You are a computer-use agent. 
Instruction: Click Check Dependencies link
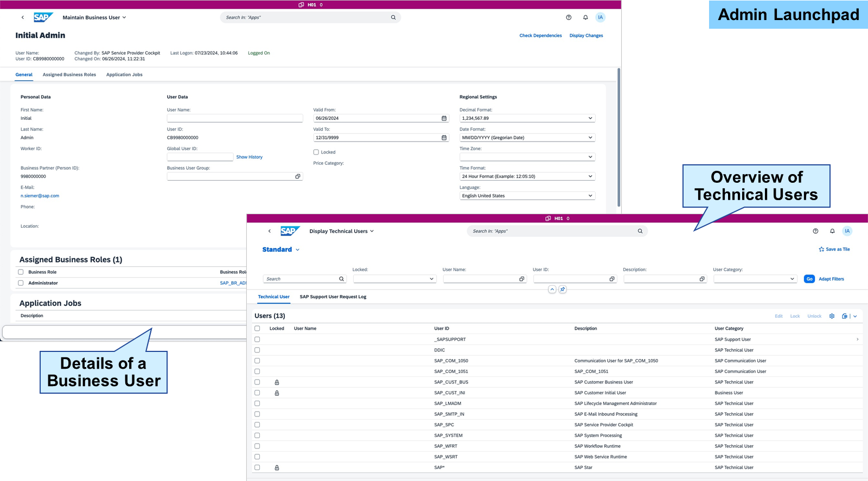540,36
